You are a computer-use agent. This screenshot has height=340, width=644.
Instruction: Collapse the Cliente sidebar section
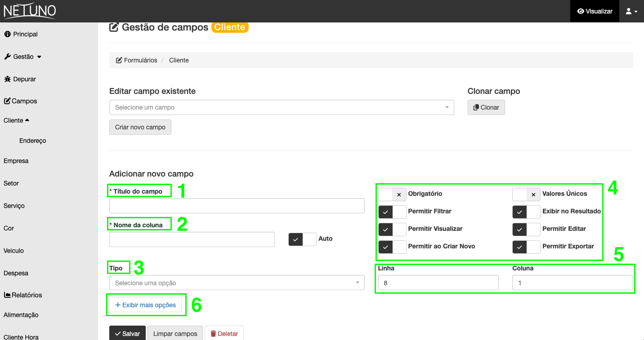point(17,120)
